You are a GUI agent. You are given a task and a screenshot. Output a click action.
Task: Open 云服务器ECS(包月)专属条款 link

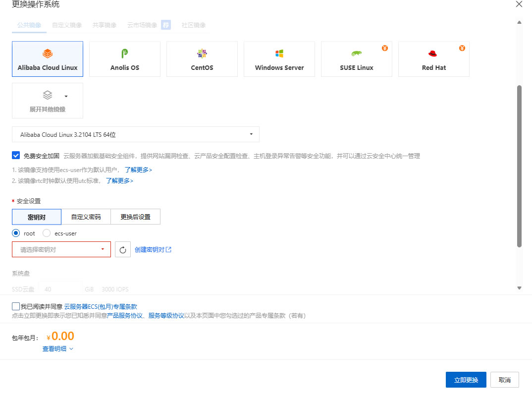coord(101,306)
